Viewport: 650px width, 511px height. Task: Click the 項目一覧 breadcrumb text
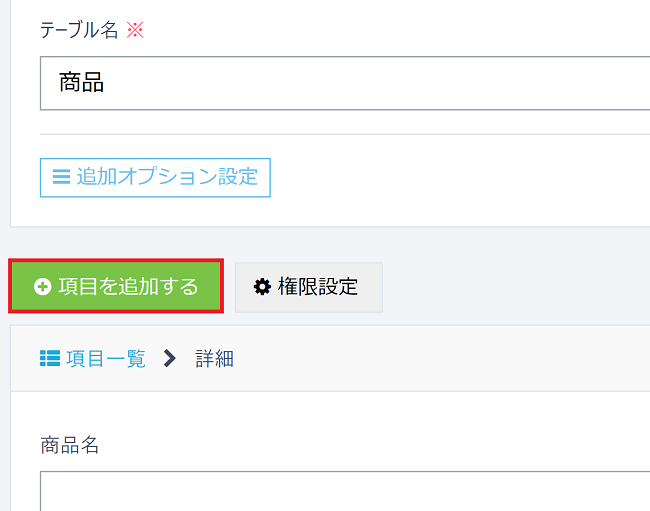105,358
